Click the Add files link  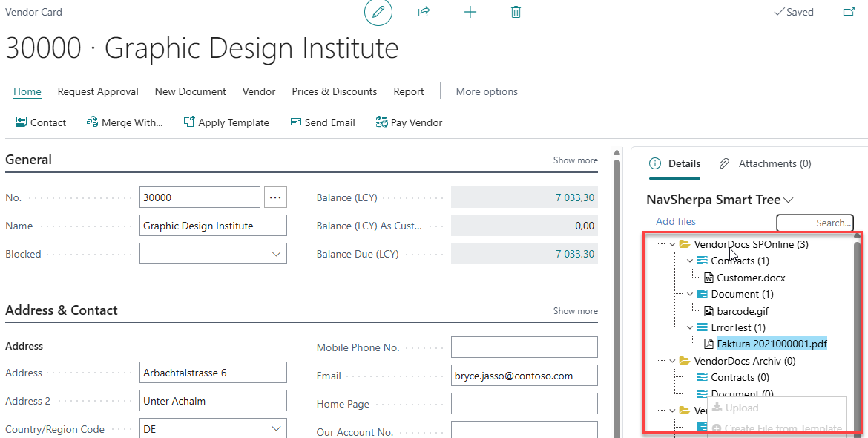[x=676, y=221]
